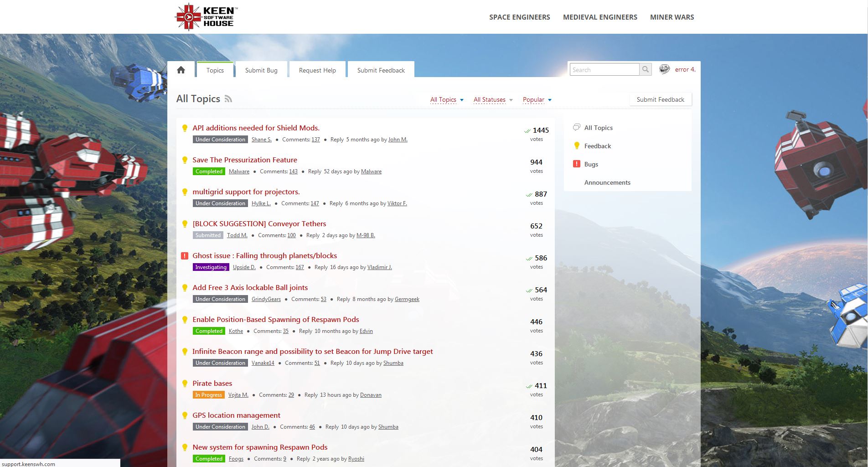
Task: Open the All Topics filter dropdown
Action: click(447, 100)
